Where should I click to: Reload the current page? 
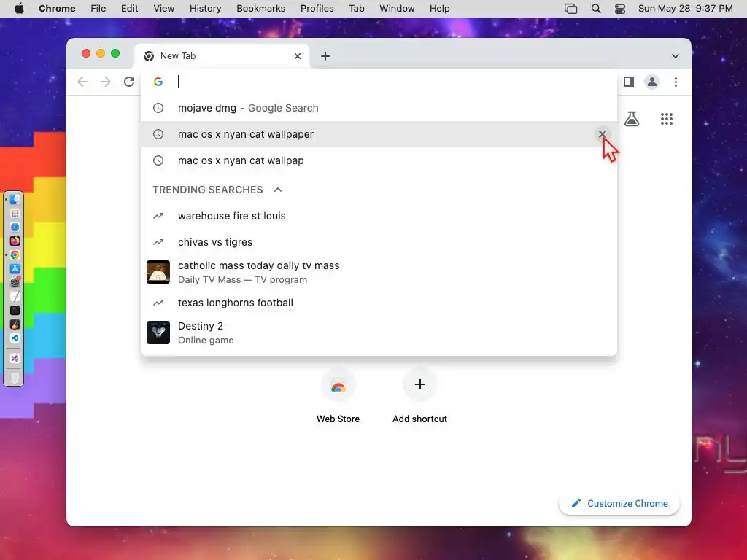click(128, 82)
